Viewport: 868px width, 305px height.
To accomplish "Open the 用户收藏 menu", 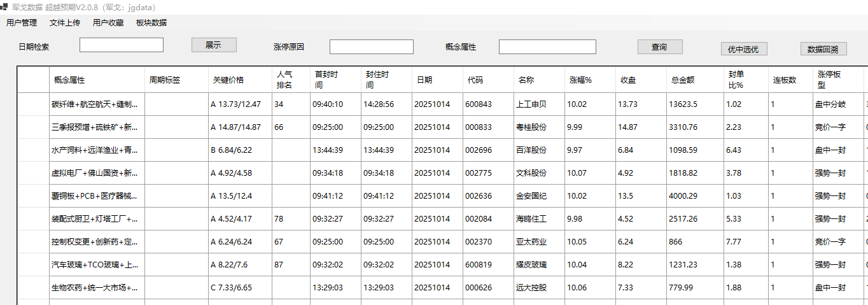I will (x=108, y=23).
